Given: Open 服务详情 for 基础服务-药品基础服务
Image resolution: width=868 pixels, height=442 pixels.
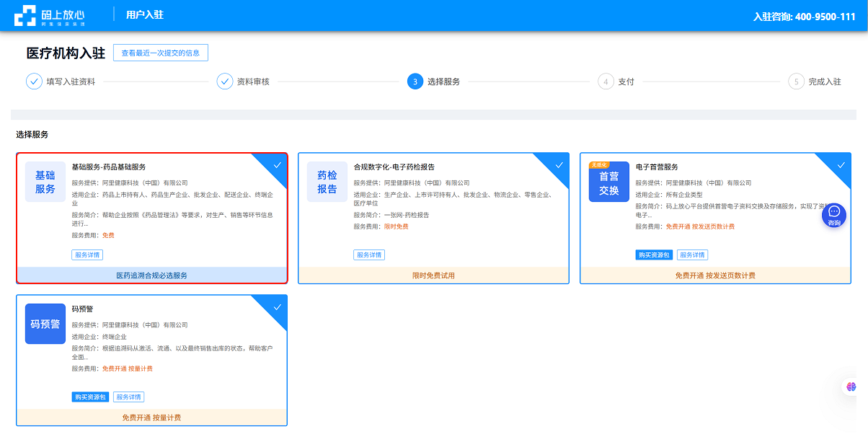Looking at the screenshot, I should tap(87, 255).
